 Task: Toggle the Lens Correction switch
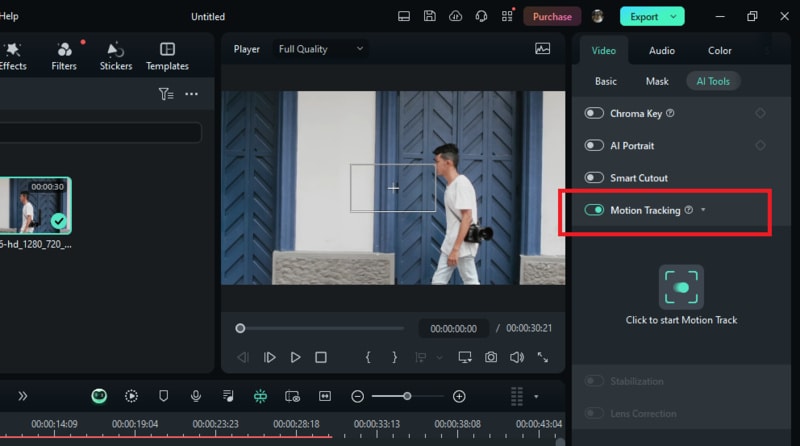594,413
